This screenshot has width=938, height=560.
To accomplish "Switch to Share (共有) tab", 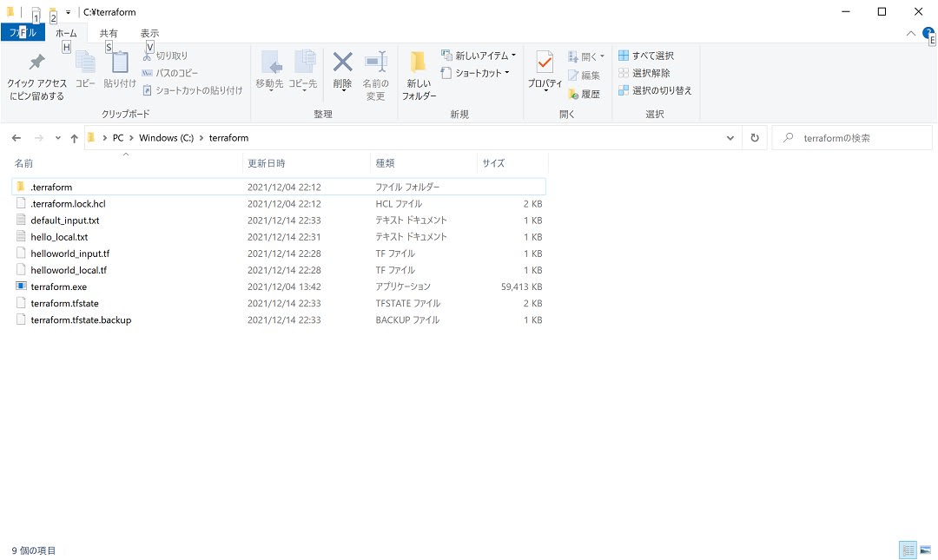I will coord(109,33).
